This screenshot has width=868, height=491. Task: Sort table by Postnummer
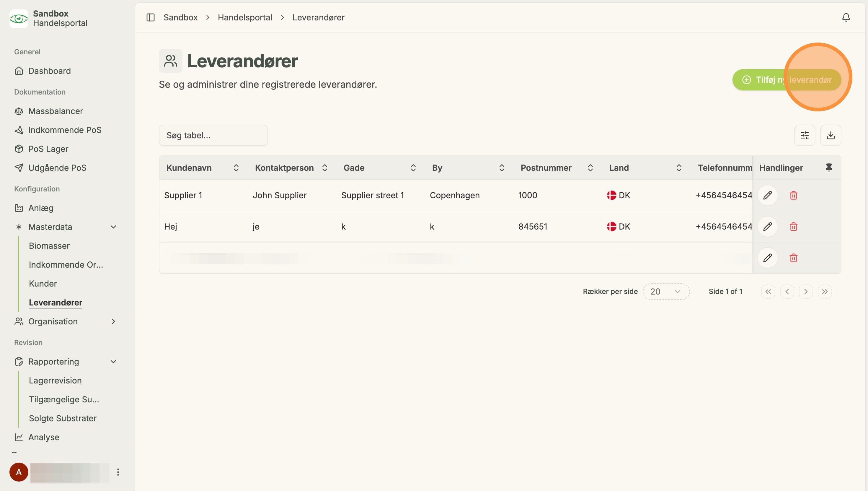pyautogui.click(x=590, y=168)
